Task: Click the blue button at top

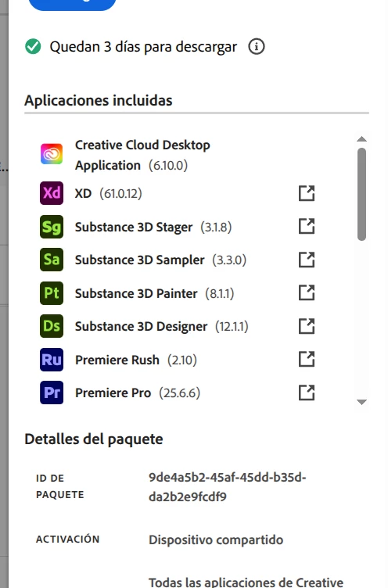Action: [73, 5]
